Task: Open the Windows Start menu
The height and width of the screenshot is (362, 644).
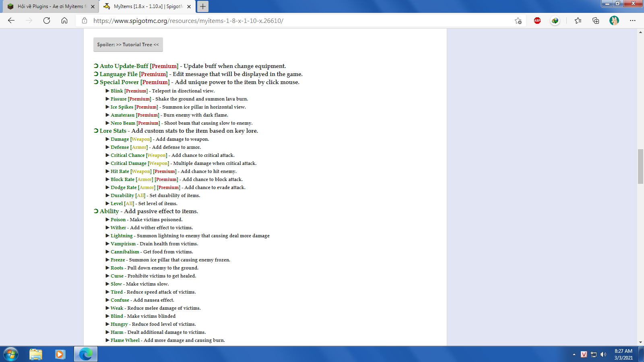Action: tap(11, 354)
